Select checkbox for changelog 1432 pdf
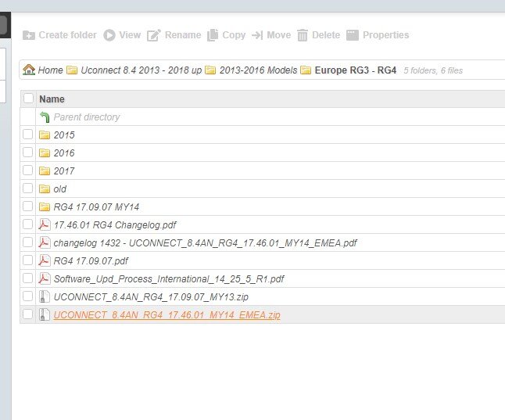Screen dimensions: 505x420 [x=27, y=242]
